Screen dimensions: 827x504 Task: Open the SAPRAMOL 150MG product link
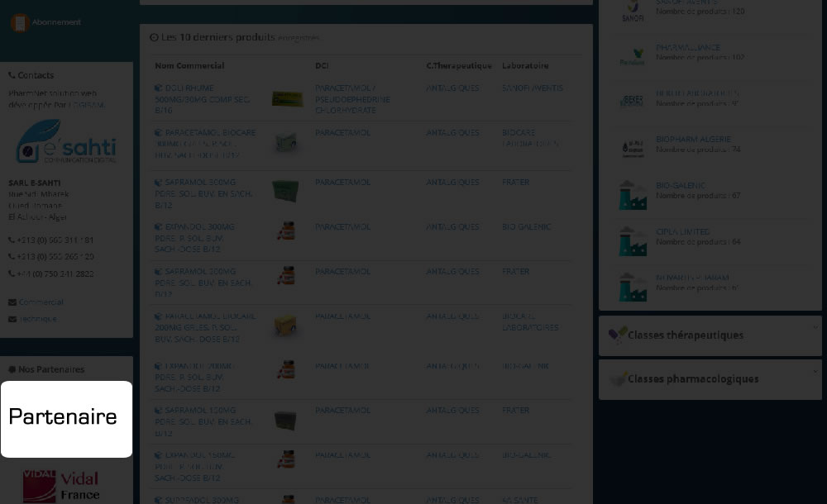[203, 421]
